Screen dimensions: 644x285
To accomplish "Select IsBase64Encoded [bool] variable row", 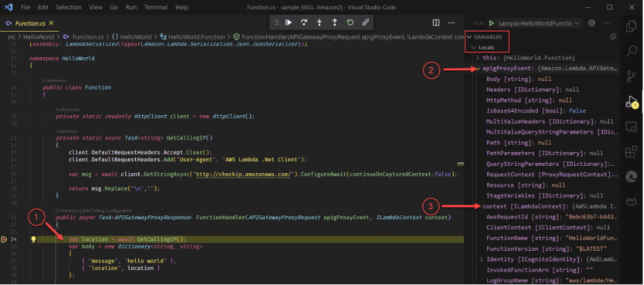I will click(548, 111).
